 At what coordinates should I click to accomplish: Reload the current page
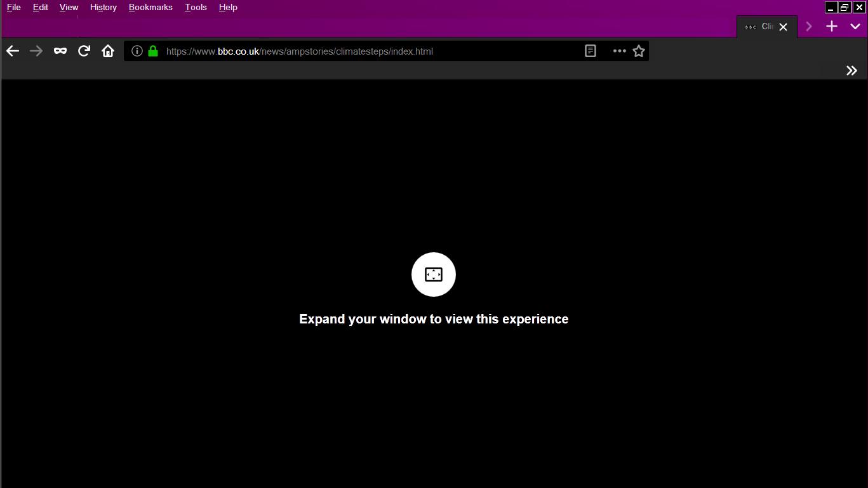pyautogui.click(x=84, y=51)
